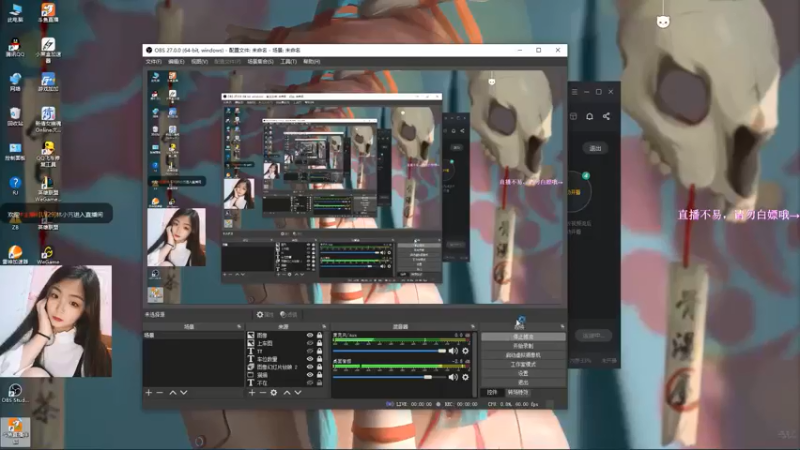Open 网络 desktop icon

pos(15,82)
